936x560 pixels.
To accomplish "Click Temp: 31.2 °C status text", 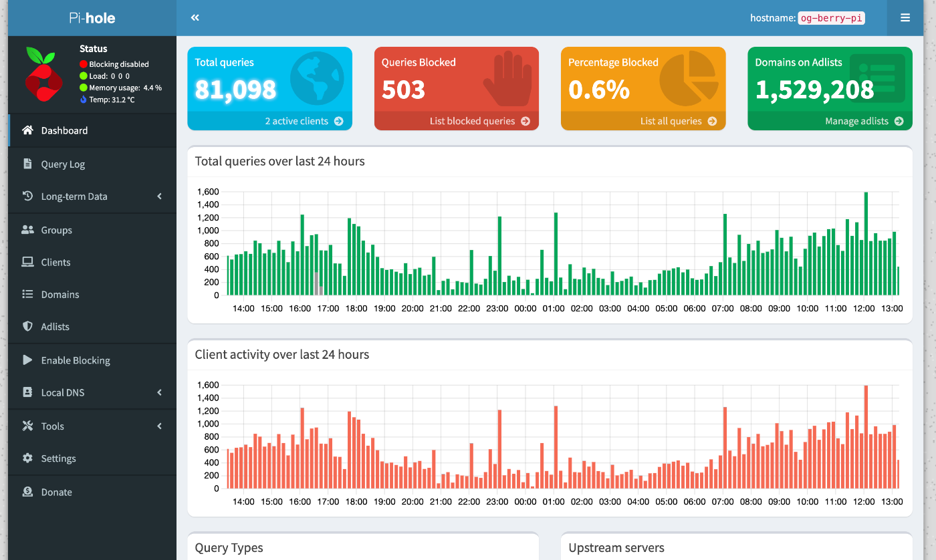I will click(112, 100).
